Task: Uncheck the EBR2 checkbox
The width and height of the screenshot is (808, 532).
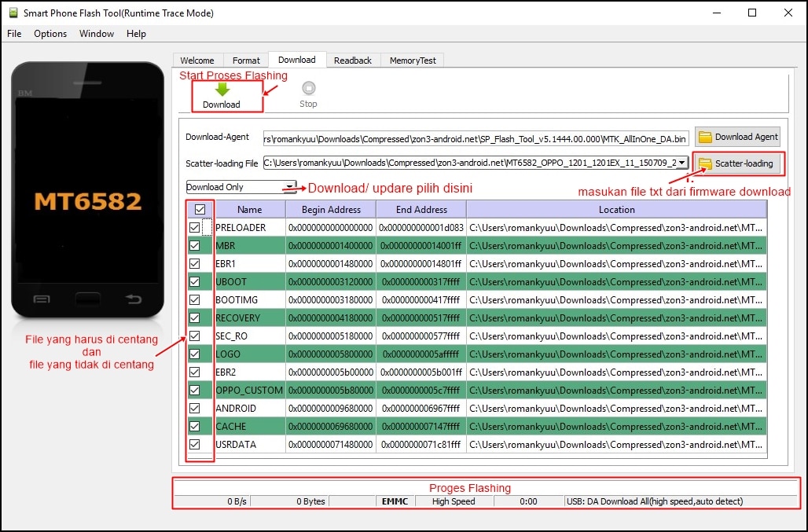Action: pos(195,372)
